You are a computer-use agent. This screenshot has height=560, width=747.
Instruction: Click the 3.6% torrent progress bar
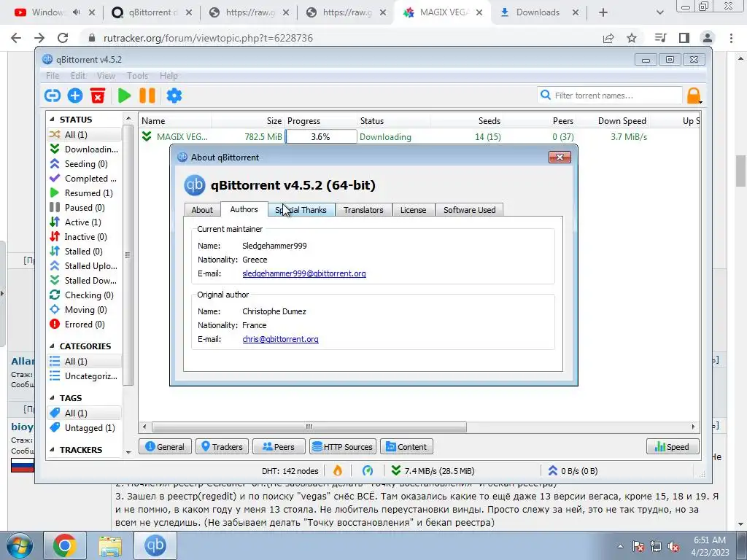click(x=321, y=136)
